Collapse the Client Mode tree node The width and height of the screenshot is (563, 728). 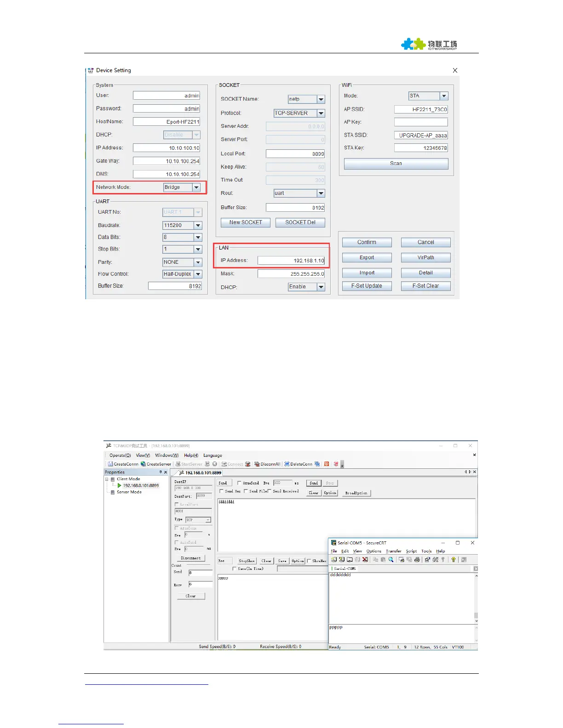[x=107, y=479]
